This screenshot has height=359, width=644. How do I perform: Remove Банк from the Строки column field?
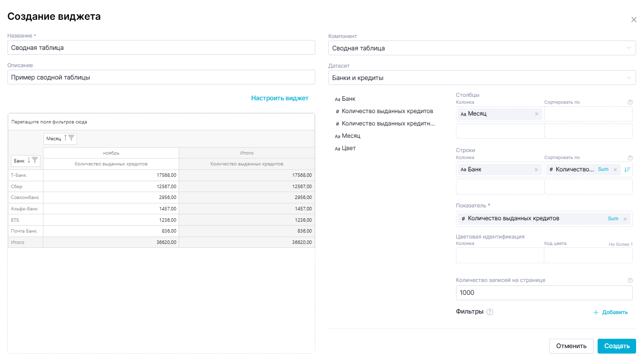536,170
